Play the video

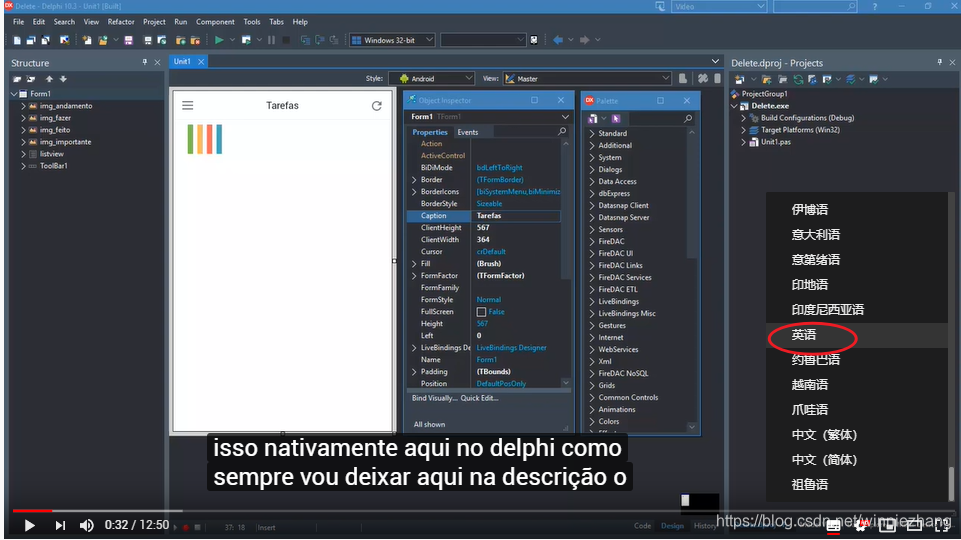pos(29,525)
